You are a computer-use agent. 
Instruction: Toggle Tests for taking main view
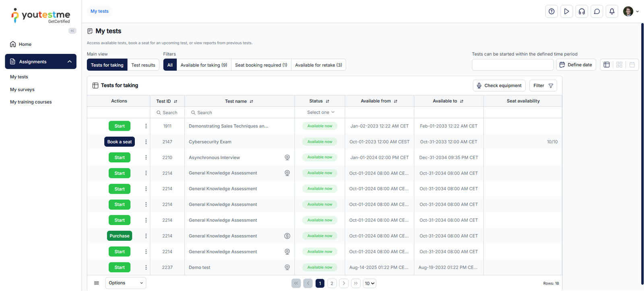107,65
